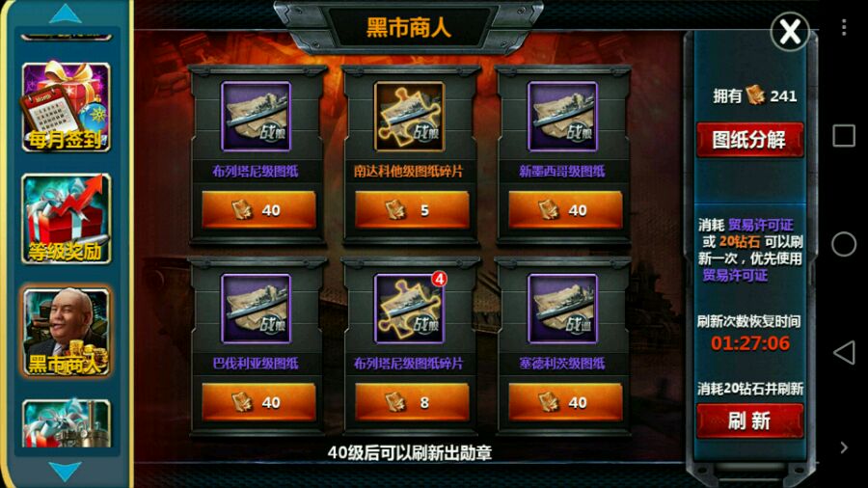Tap the 布列塔尼级图纸 blueprint thumbnail
Image resolution: width=868 pixels, height=488 pixels.
click(256, 116)
